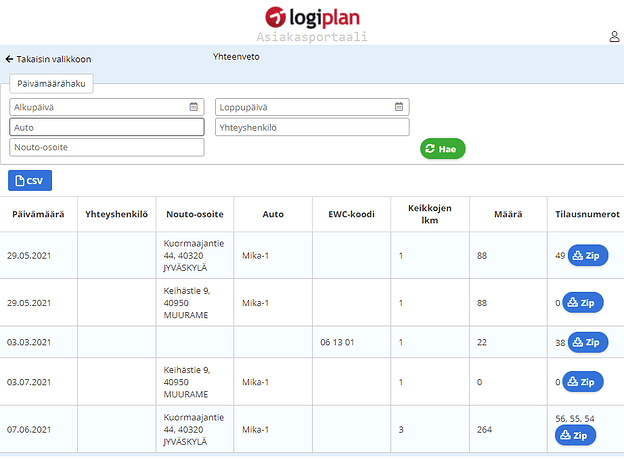Screen dimensions: 624x459
Task: Go back via Takaisin valikkoon
Action: (x=48, y=59)
